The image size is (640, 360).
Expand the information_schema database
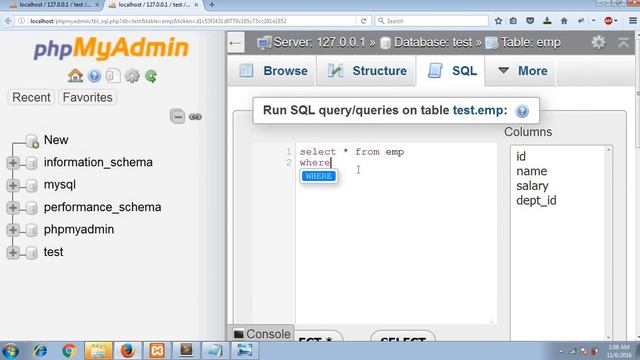pos(13,163)
